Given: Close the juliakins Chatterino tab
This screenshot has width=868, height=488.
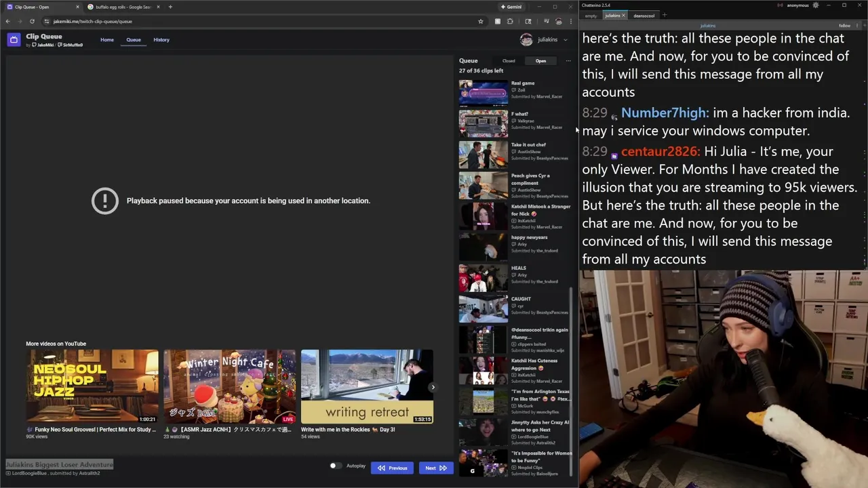Looking at the screenshot, I should [x=624, y=16].
